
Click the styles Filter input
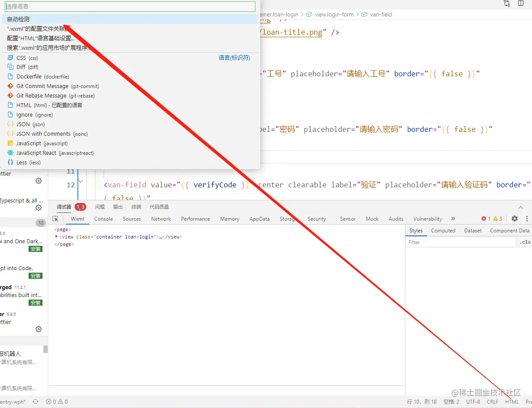(x=460, y=242)
